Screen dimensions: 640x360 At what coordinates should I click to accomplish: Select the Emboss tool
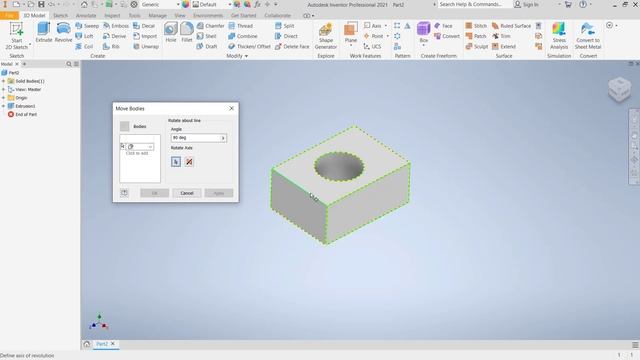coord(116,26)
